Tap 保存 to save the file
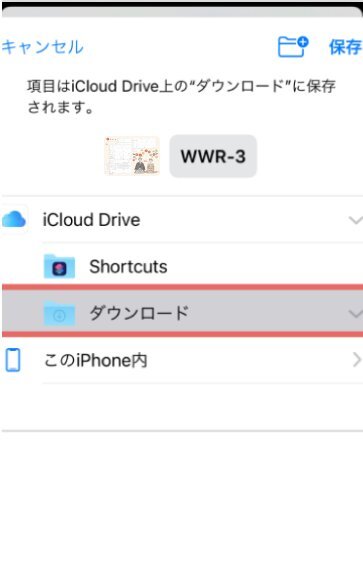 click(345, 47)
